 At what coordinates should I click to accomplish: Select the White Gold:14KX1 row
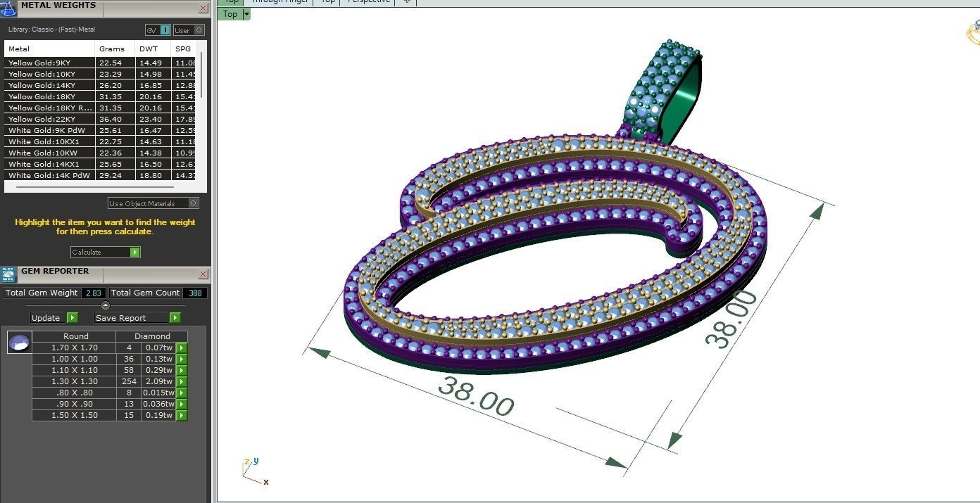tap(101, 164)
